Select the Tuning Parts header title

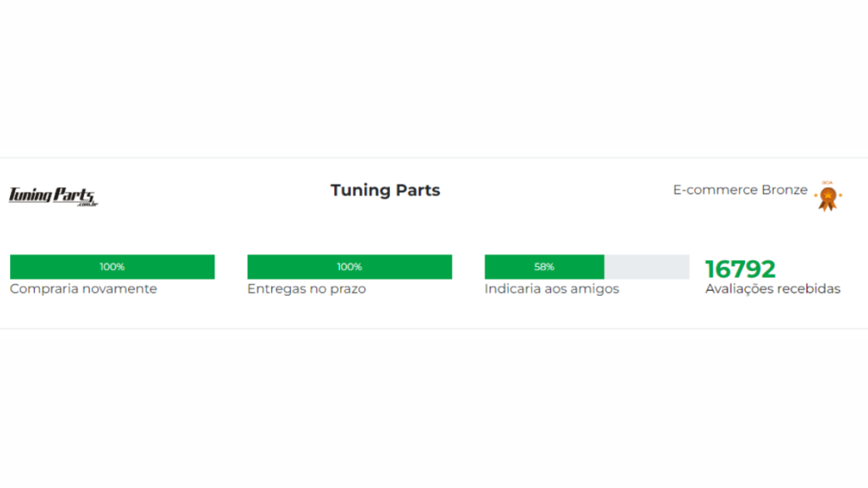pos(385,190)
